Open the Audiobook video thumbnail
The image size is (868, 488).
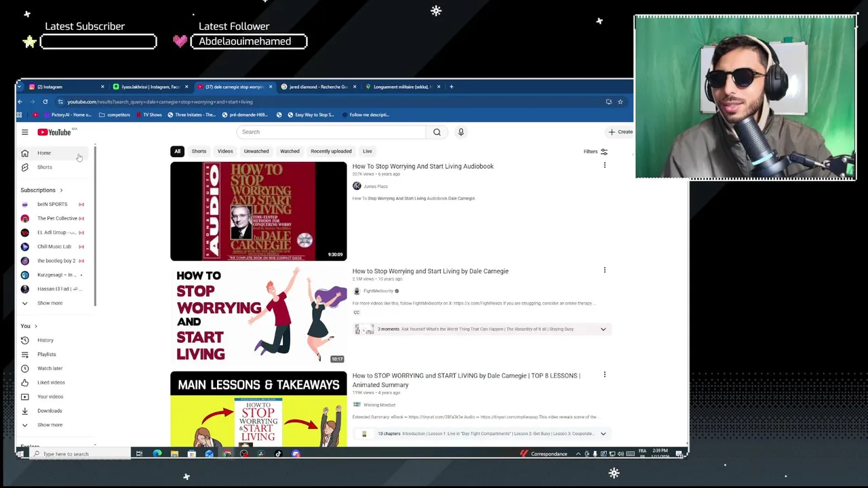click(x=258, y=211)
